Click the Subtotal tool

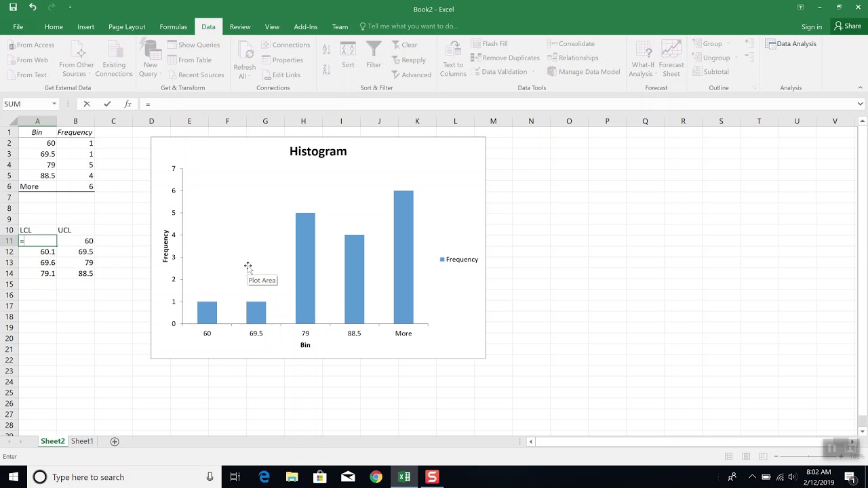[x=711, y=72]
